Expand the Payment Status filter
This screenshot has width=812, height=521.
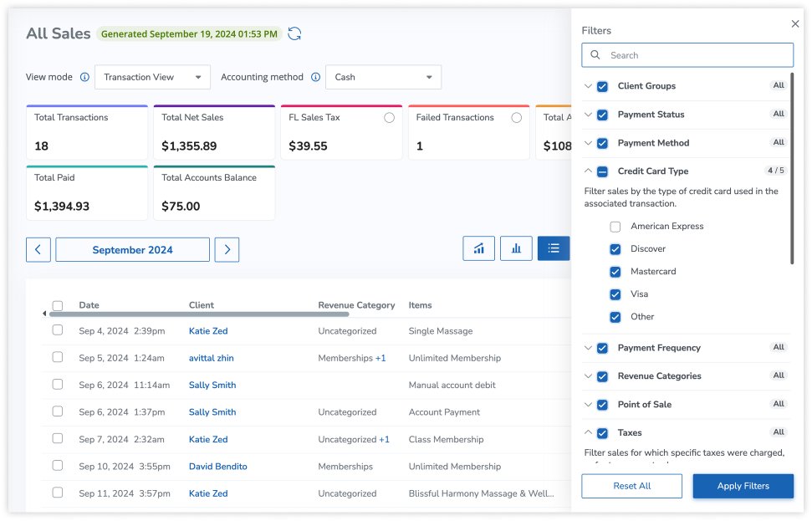(588, 115)
